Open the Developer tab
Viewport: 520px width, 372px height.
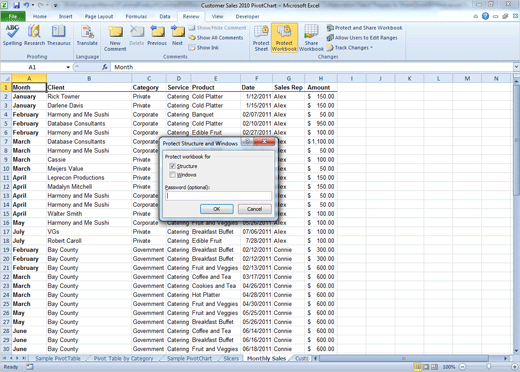[247, 16]
